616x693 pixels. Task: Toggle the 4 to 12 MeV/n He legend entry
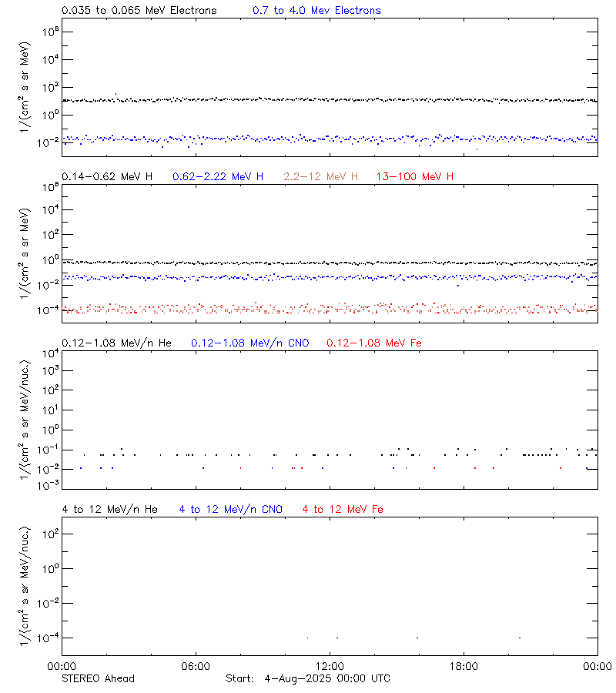click(x=110, y=509)
